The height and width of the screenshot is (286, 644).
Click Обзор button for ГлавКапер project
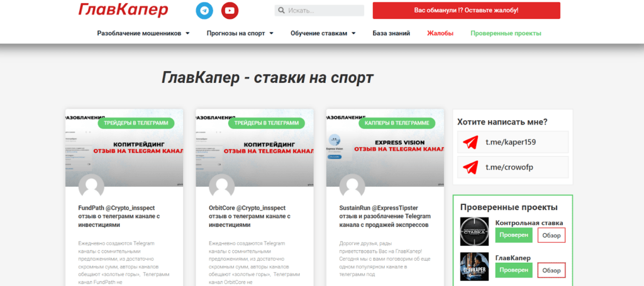(551, 270)
